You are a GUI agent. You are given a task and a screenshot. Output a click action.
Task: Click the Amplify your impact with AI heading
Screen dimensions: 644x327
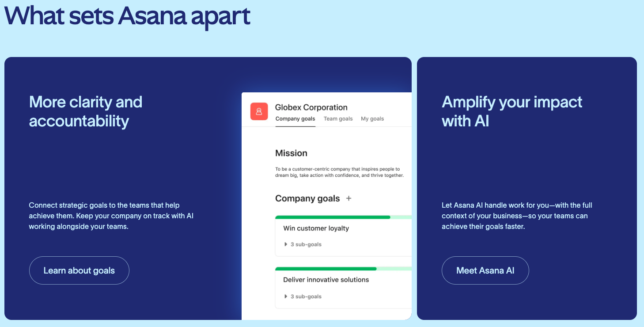tap(512, 111)
